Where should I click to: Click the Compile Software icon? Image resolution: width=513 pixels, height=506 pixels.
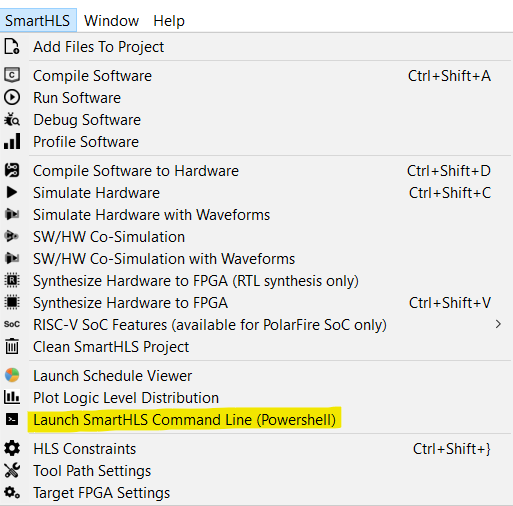tap(12, 75)
